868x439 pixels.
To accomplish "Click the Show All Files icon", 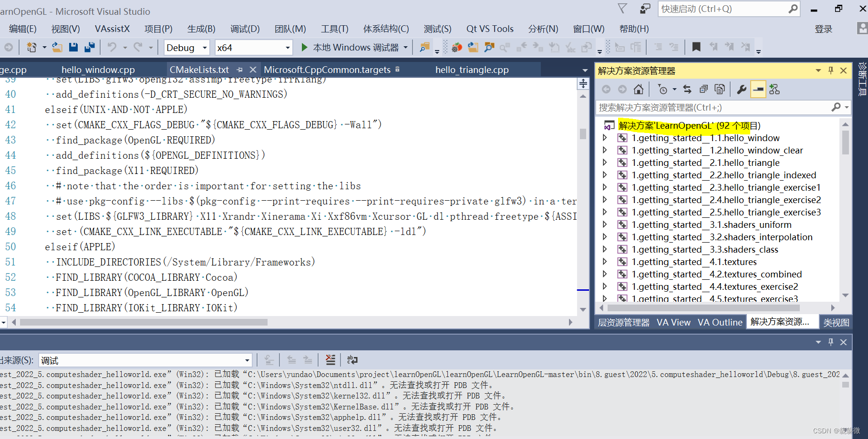I will tap(720, 89).
